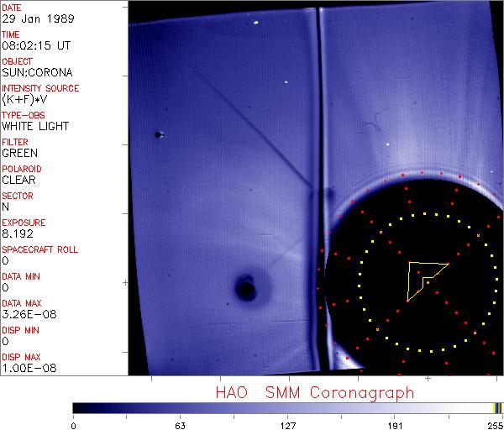Viewport: 504px width, 430px height.
Task: Click the POLAROID label
Action: click(22, 169)
